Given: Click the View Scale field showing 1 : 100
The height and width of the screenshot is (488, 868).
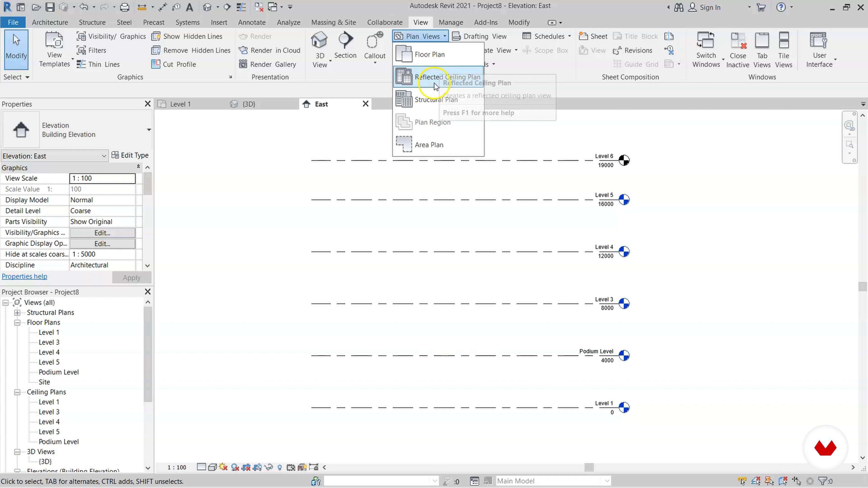Looking at the screenshot, I should click(102, 178).
